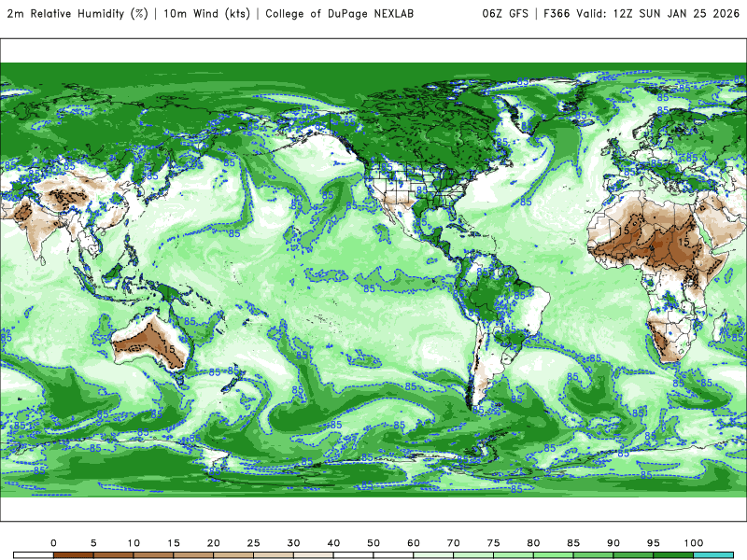The height and width of the screenshot is (560, 747).
Task: Click the "0" legend tick label
Action: [53, 543]
